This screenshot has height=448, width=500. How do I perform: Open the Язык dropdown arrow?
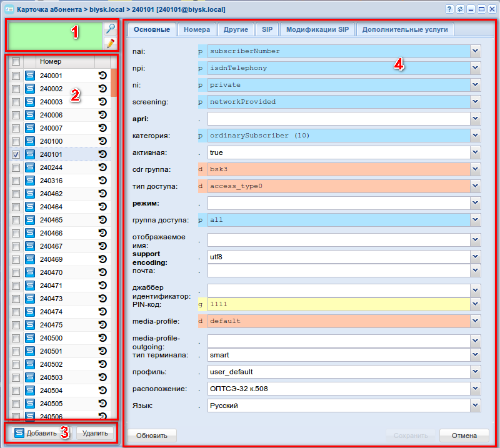pos(476,406)
